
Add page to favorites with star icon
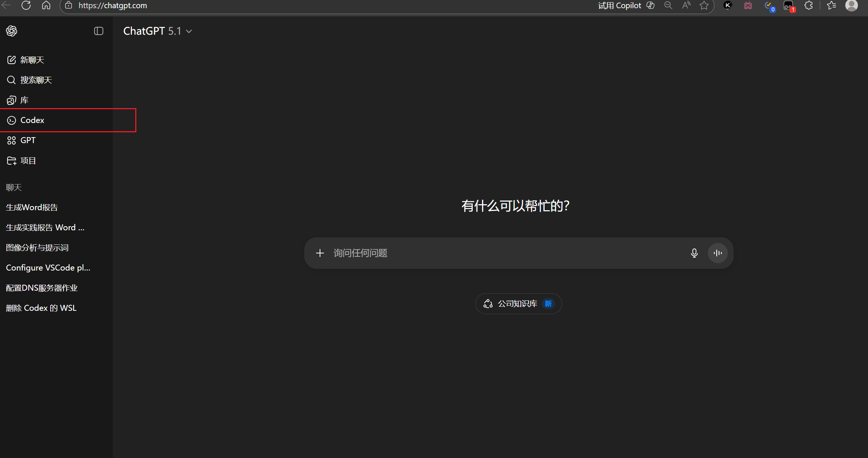pyautogui.click(x=704, y=6)
